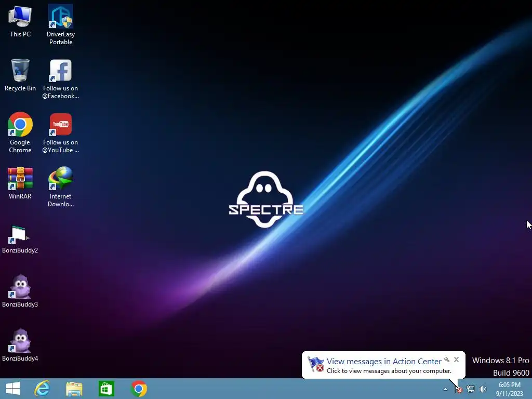The height and width of the screenshot is (399, 532).
Task: Open the Windows Store taskbar icon
Action: 106,389
